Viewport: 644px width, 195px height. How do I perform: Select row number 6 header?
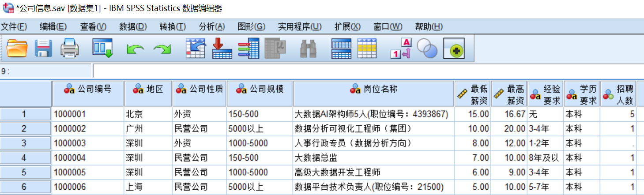pos(26,187)
